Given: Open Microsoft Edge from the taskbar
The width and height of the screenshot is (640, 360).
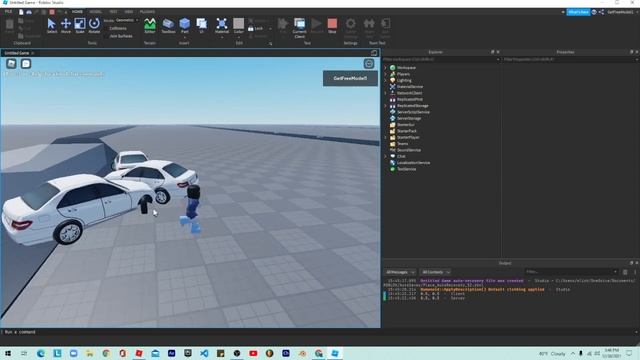Looking at the screenshot, I should 41,353.
